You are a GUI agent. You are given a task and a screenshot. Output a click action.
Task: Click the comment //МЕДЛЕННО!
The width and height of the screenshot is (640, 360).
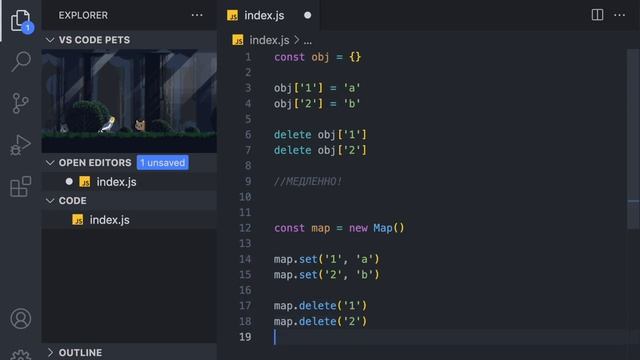click(x=308, y=181)
